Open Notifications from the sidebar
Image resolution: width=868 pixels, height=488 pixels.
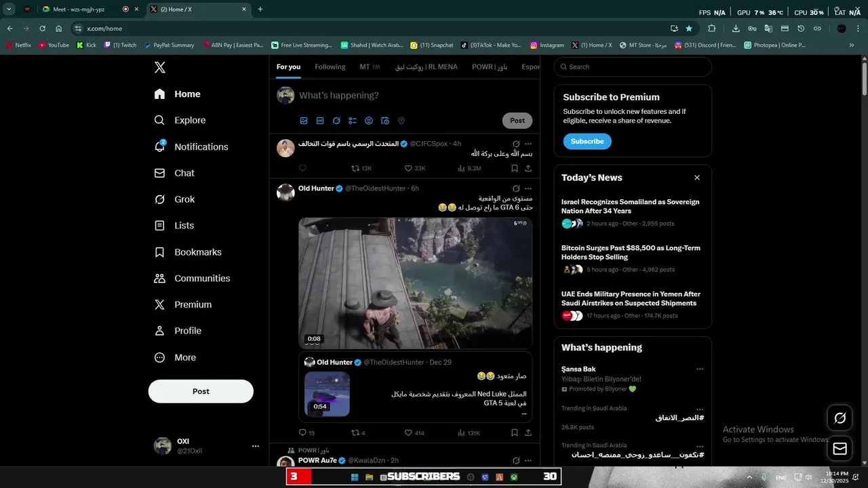(x=192, y=146)
